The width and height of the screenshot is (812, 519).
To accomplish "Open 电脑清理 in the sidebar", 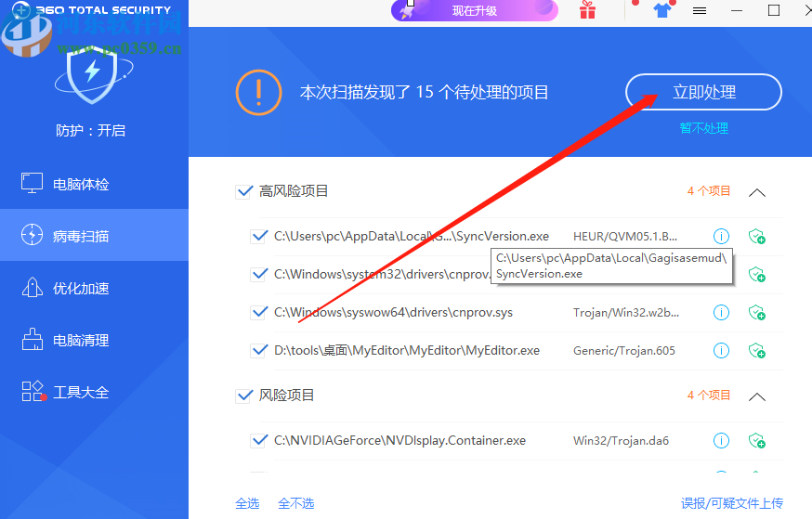I will (x=94, y=340).
